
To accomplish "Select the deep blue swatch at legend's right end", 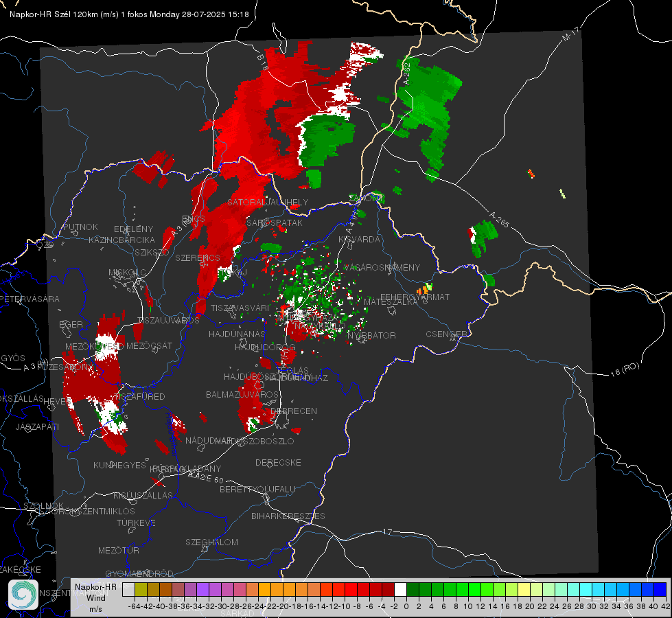I will tap(660, 590).
